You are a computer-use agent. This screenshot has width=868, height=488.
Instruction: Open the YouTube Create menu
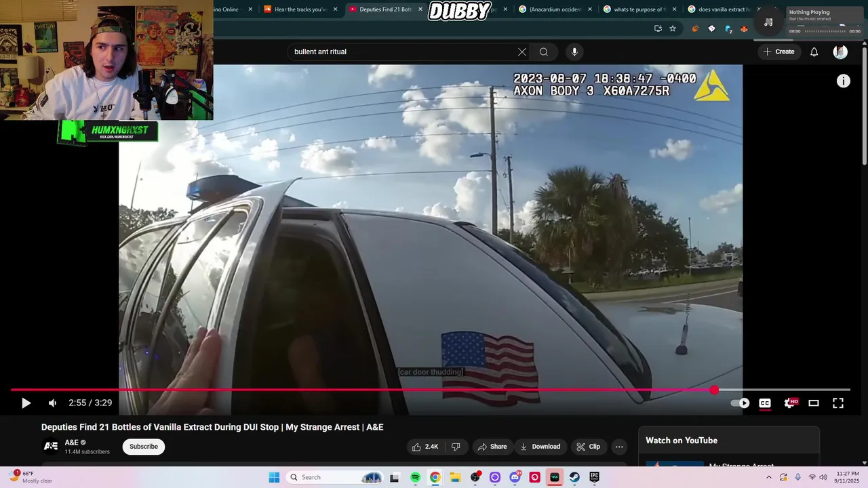click(779, 52)
